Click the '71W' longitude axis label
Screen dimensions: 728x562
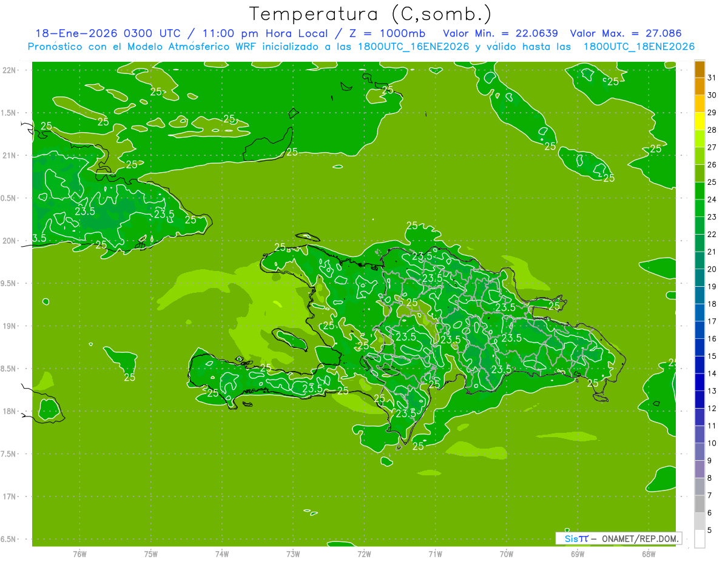tap(435, 554)
